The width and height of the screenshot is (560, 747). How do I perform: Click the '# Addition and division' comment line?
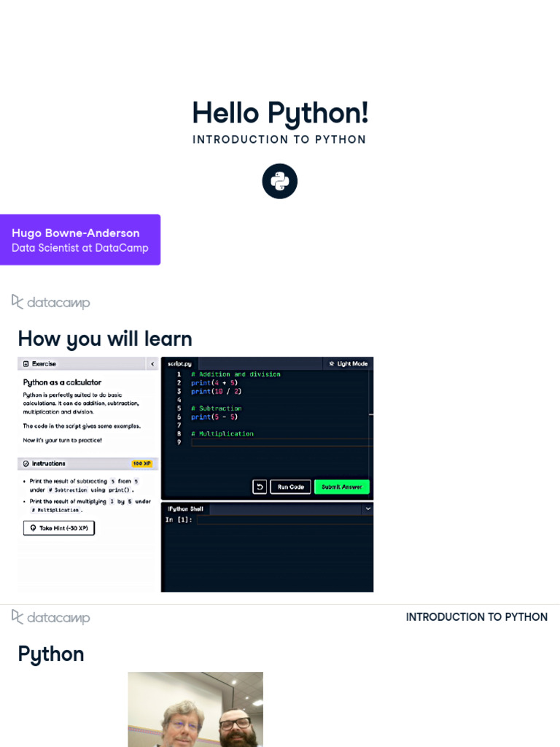tap(236, 374)
